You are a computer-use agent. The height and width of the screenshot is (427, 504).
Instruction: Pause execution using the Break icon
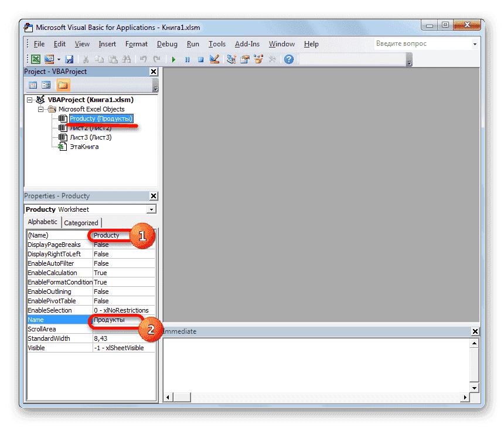187,59
